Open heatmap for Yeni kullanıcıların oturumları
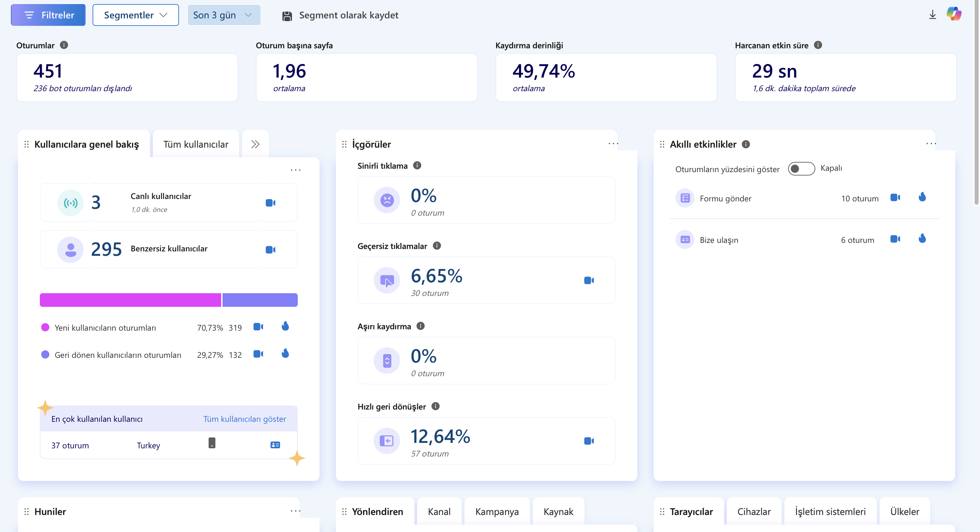The width and height of the screenshot is (980, 532). tap(285, 326)
